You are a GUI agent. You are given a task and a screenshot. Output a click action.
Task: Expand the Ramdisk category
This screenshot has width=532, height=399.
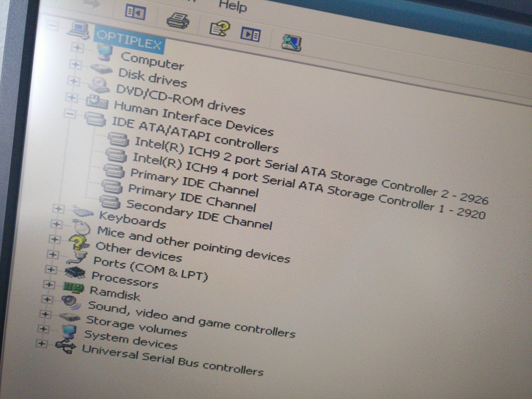[49, 285]
